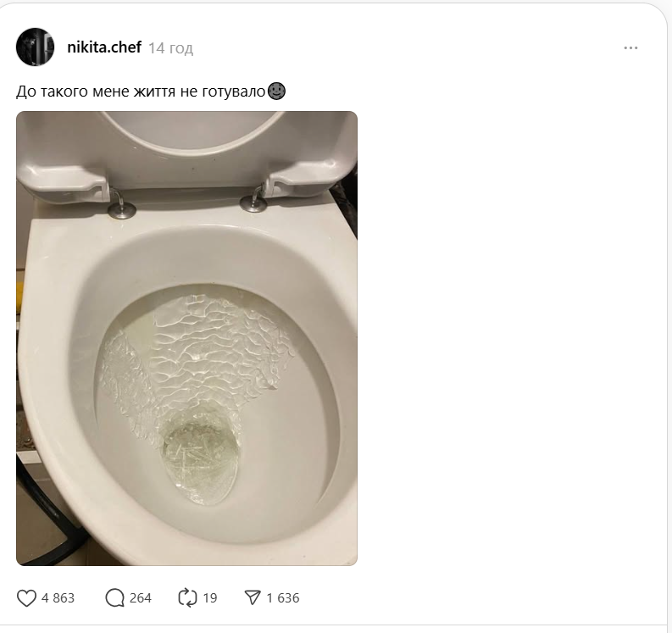Open the nikita.chef username link
672x633 pixels.
tap(103, 47)
